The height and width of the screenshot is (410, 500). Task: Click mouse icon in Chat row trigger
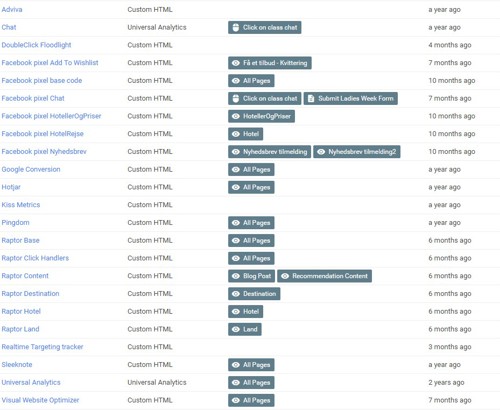(x=236, y=28)
